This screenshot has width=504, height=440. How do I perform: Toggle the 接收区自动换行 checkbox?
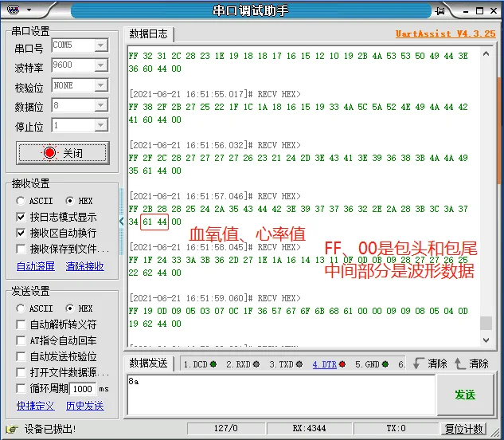point(21,233)
